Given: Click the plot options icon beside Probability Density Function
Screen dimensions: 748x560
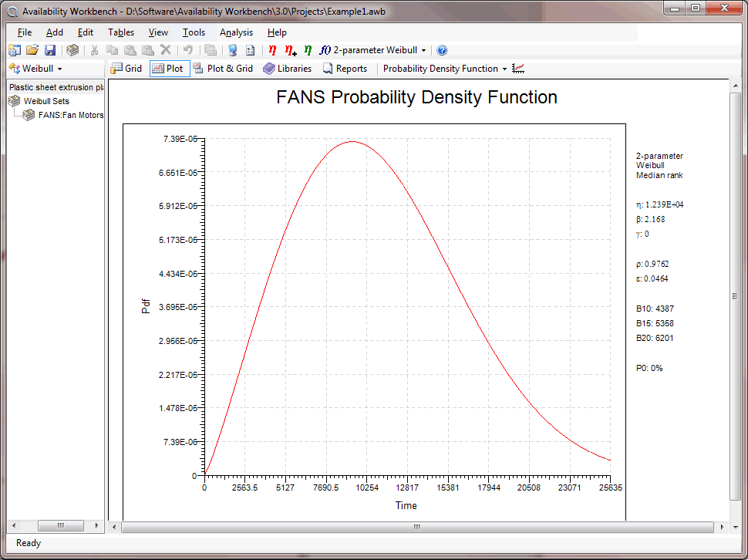Looking at the screenshot, I should [x=518, y=69].
